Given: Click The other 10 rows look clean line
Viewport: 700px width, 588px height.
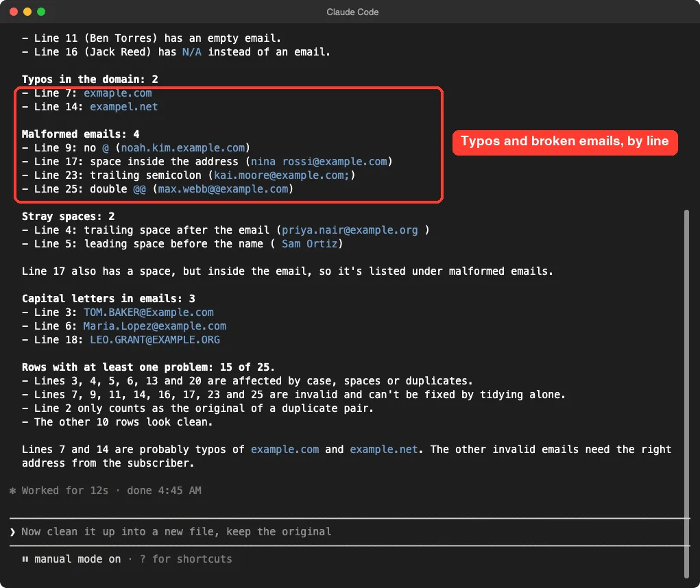Looking at the screenshot, I should (x=117, y=422).
